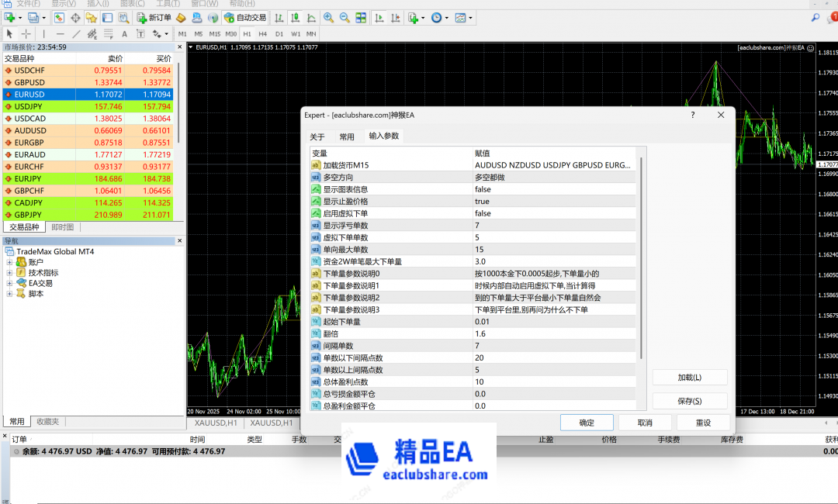Click the zoom out magnifier icon
Screen dimensions: 838x504
point(345,17)
